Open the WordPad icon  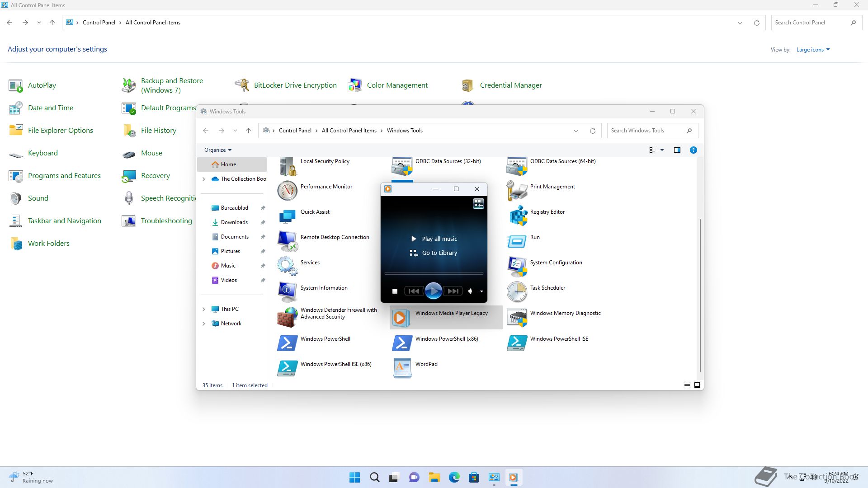(402, 368)
